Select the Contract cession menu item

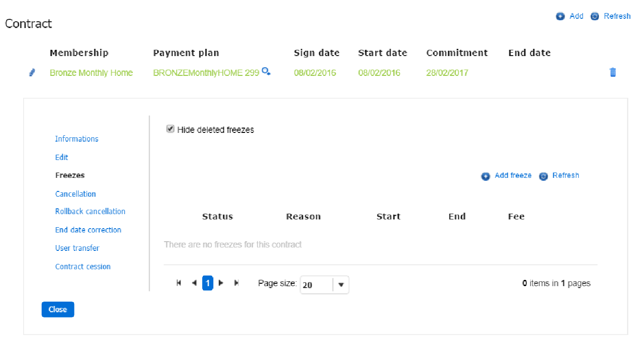pyautogui.click(x=83, y=267)
